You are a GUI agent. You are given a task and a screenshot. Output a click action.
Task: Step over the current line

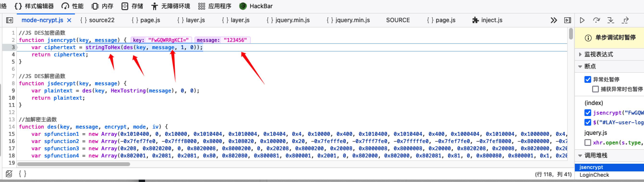pos(596,20)
